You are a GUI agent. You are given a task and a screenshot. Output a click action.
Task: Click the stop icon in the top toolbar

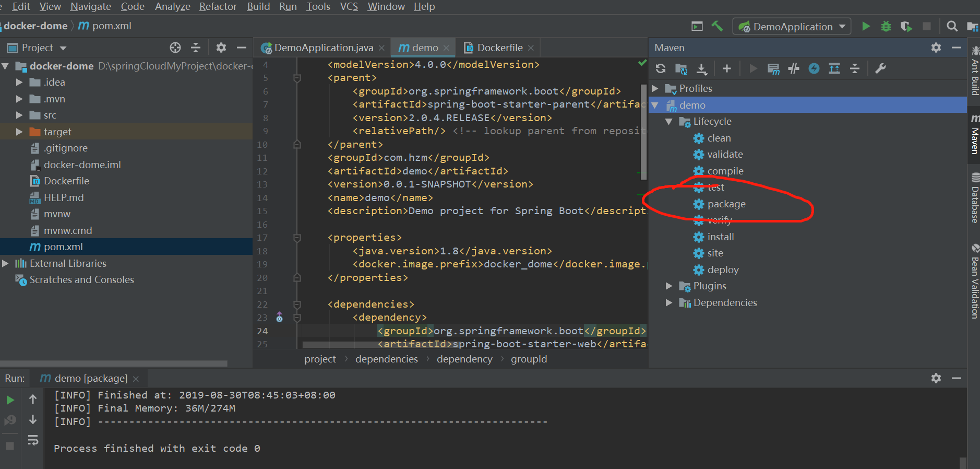[x=927, y=26]
